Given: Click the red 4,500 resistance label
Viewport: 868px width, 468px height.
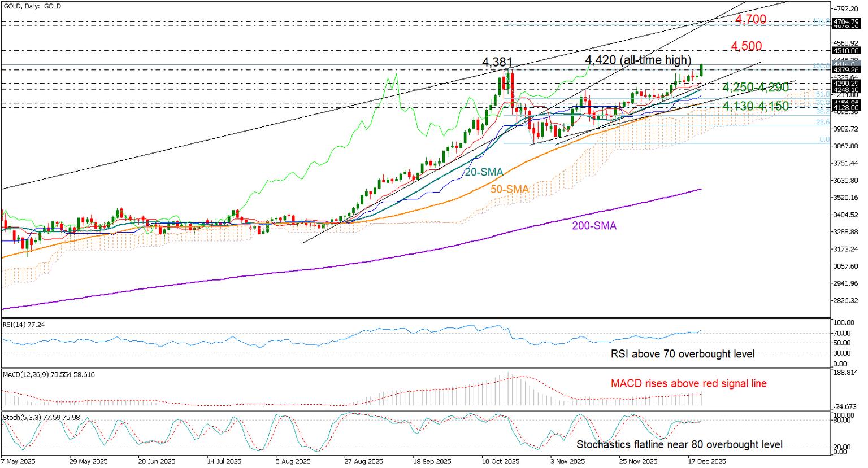Looking at the screenshot, I should point(746,46).
